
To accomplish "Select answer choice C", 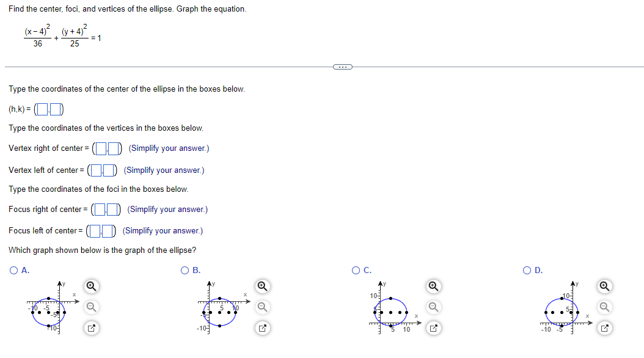I will (x=355, y=270).
